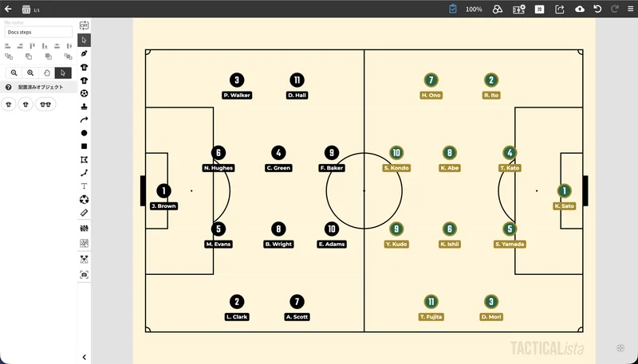Select green player 10 S. Kondo
Image resolution: width=638 pixels, height=364 pixels.
pyautogui.click(x=396, y=153)
